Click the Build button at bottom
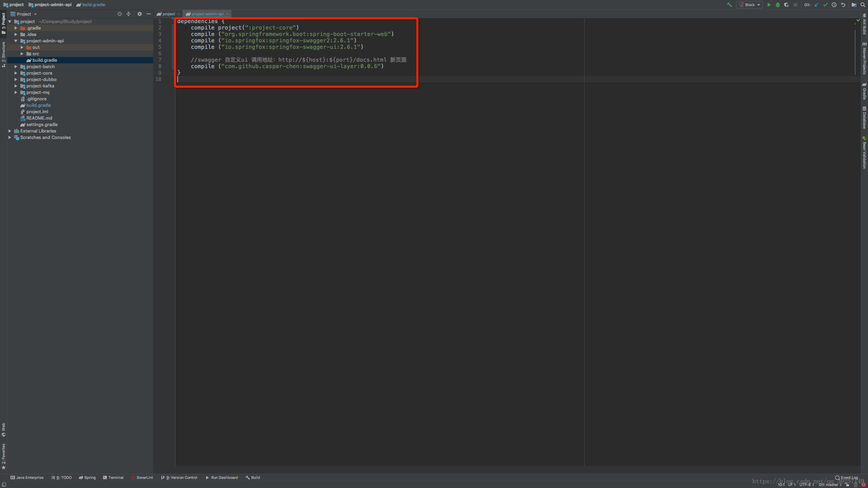 point(255,477)
